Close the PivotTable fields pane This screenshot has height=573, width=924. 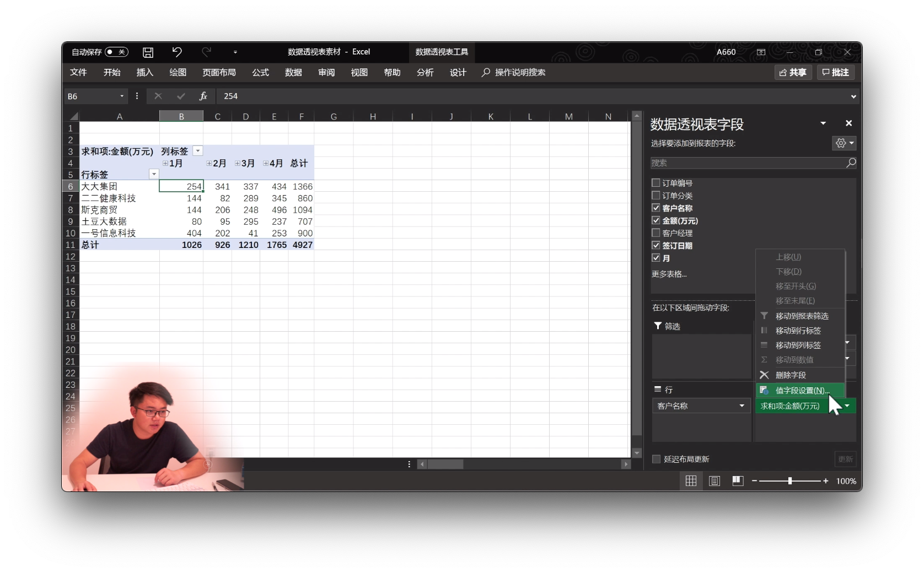849,123
